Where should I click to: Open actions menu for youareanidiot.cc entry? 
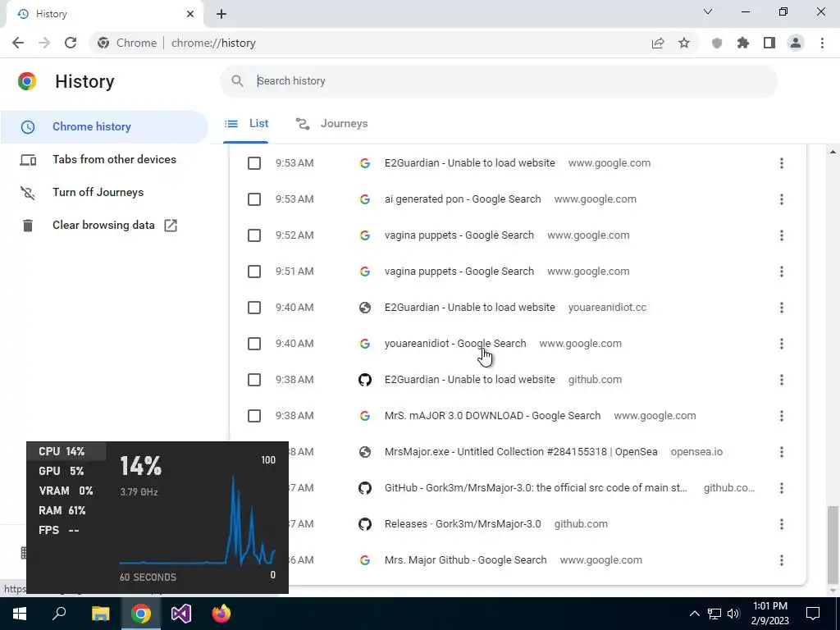782,308
